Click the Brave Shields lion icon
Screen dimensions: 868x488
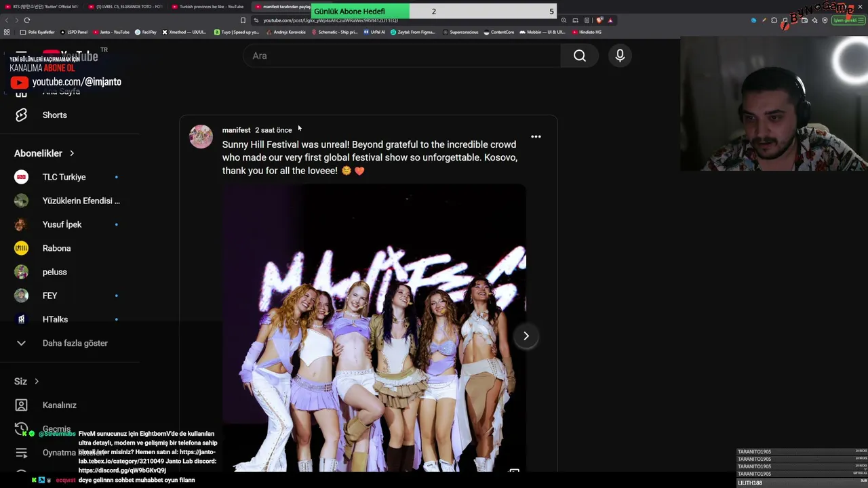[x=599, y=20]
